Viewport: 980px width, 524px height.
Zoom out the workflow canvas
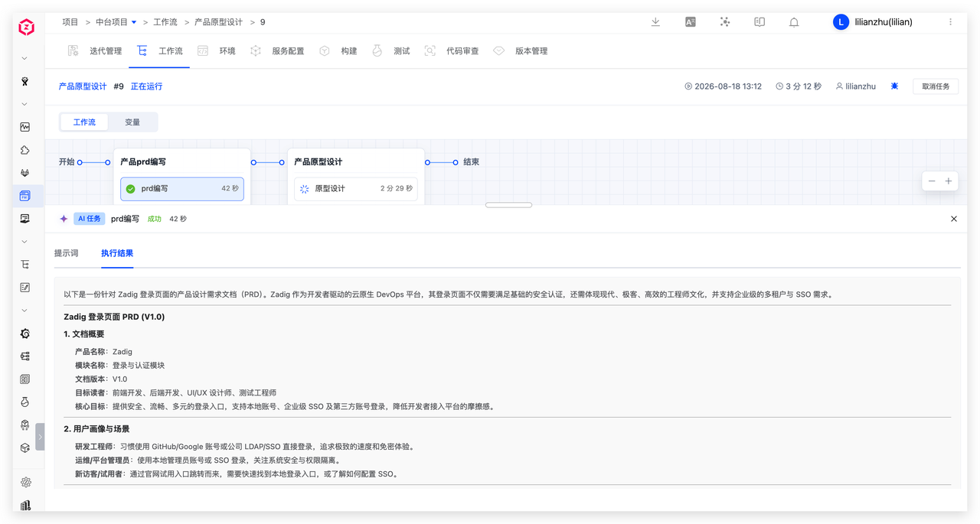coord(932,181)
